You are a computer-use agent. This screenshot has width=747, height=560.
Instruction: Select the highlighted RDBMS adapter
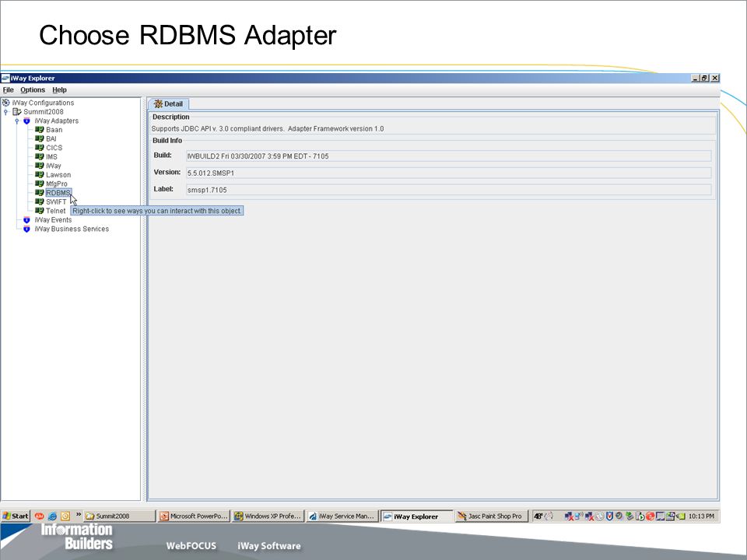point(58,193)
